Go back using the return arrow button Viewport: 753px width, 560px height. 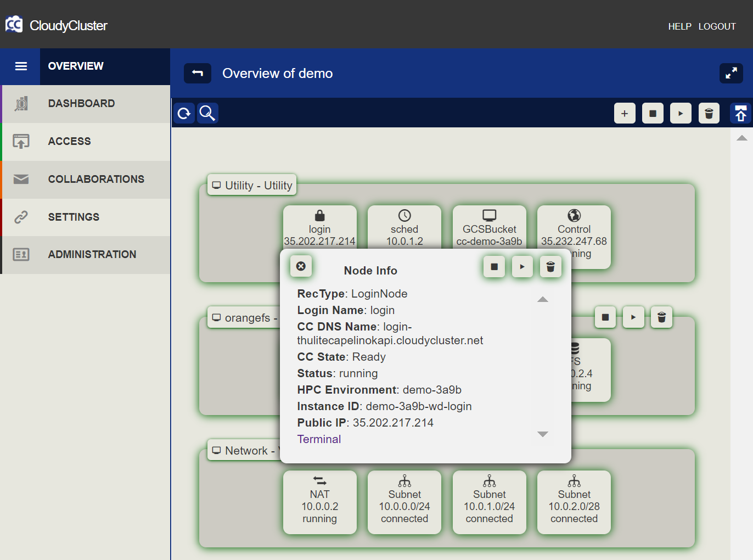198,73
